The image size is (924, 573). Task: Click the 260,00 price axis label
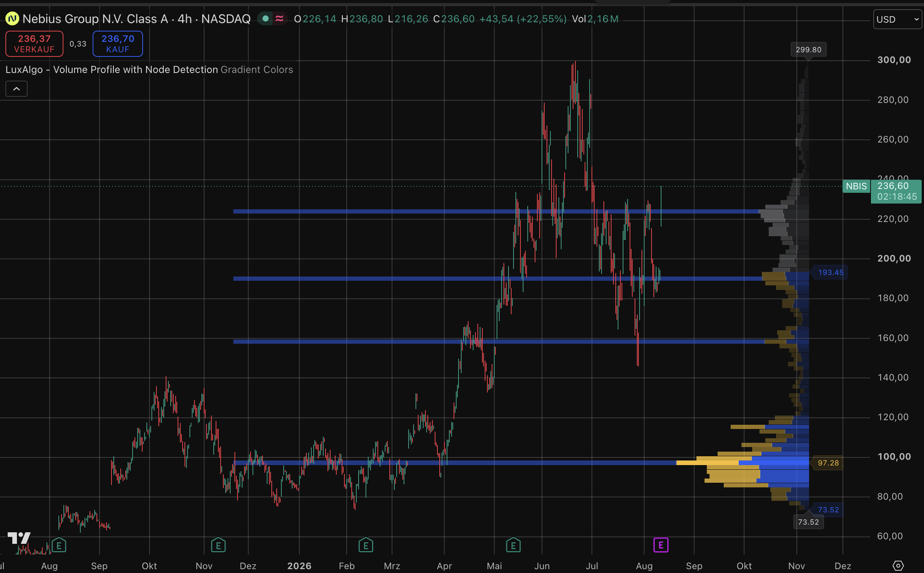[x=893, y=139]
